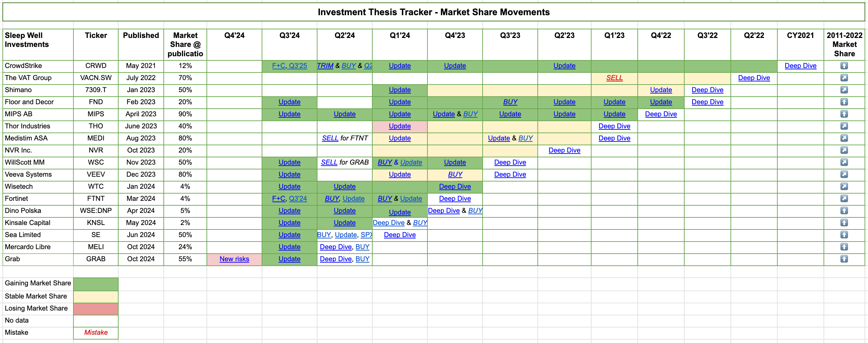Viewport: 868px width, 343px height.
Task: Select the Q4'24 column header
Action: [234, 45]
